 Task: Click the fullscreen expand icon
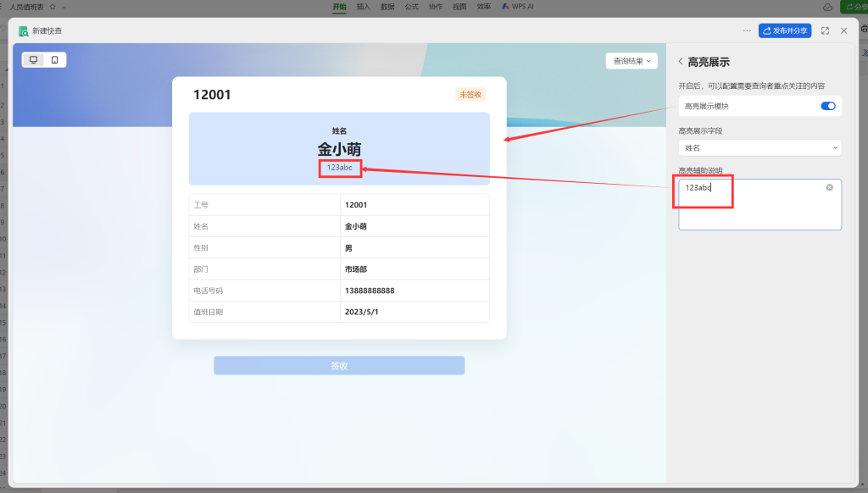(825, 30)
